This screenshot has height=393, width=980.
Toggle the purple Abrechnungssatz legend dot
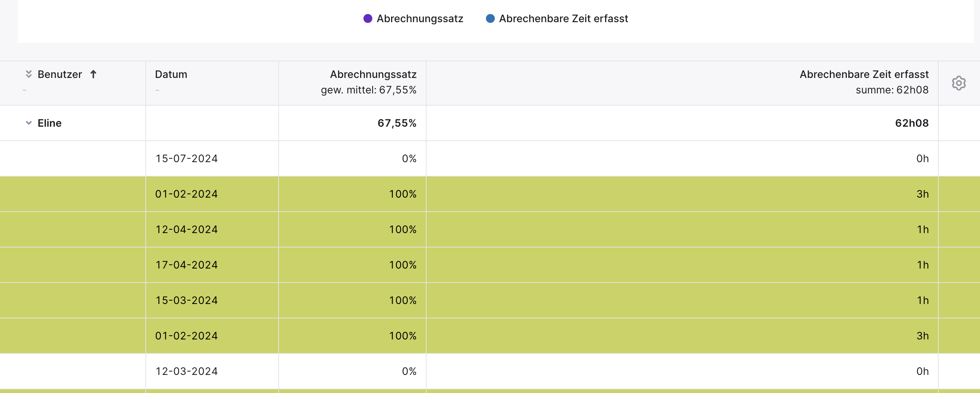(x=367, y=19)
